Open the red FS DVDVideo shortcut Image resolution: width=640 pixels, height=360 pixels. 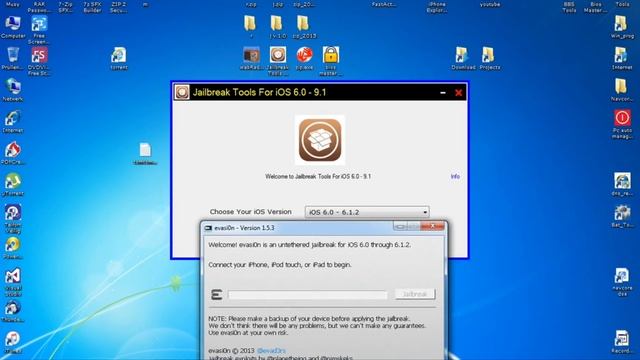(x=39, y=61)
